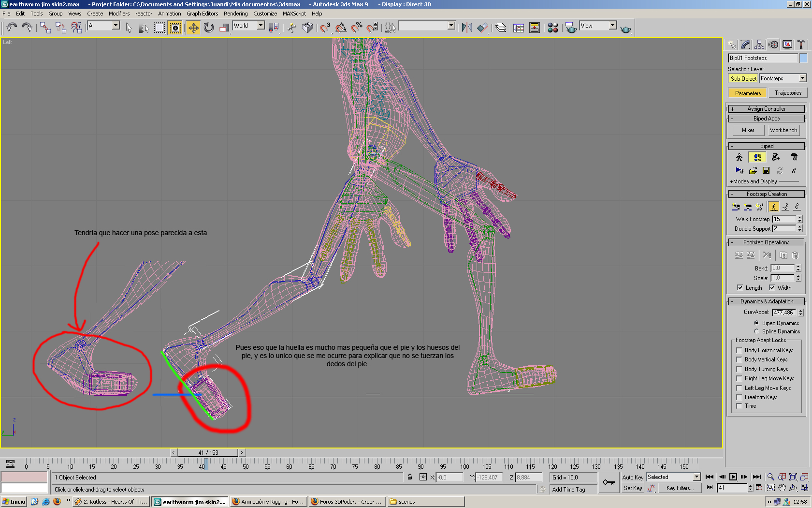This screenshot has width=812, height=508.
Task: Click the Undo arrow in main toolbar
Action: coord(12,28)
